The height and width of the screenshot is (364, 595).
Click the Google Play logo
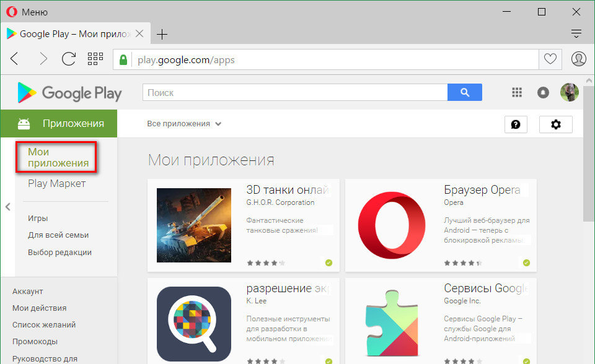pos(70,93)
